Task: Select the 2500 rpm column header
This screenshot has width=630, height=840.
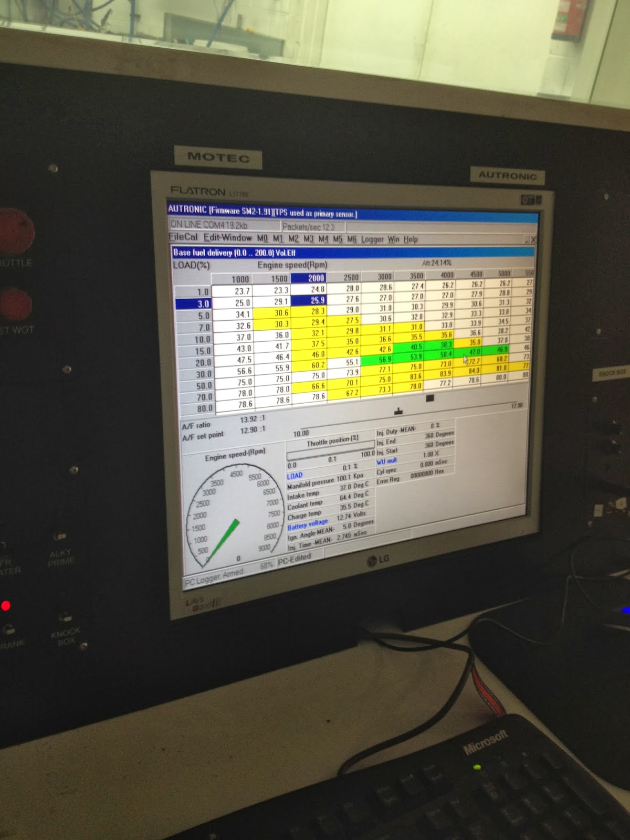Action: click(x=344, y=277)
